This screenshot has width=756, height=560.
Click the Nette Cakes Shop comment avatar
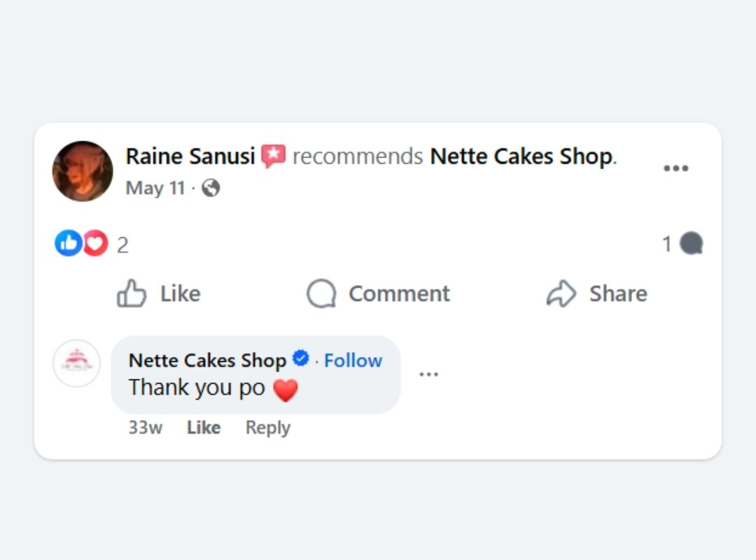click(x=77, y=363)
